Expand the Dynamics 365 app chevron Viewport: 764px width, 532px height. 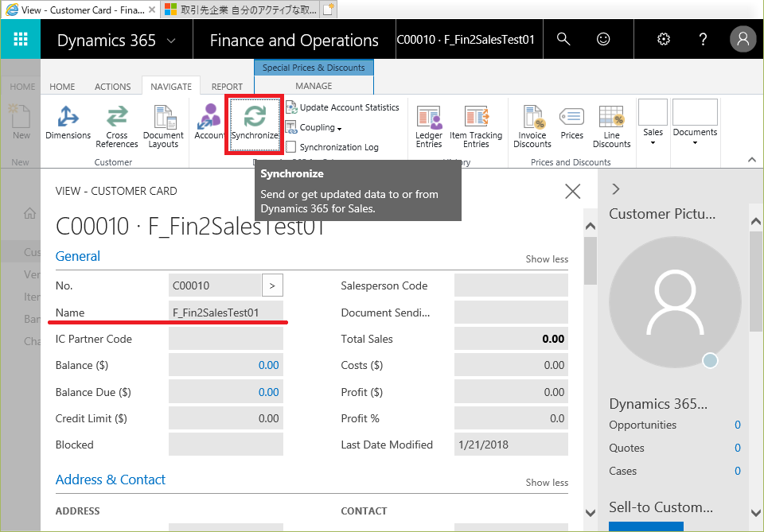click(x=171, y=41)
